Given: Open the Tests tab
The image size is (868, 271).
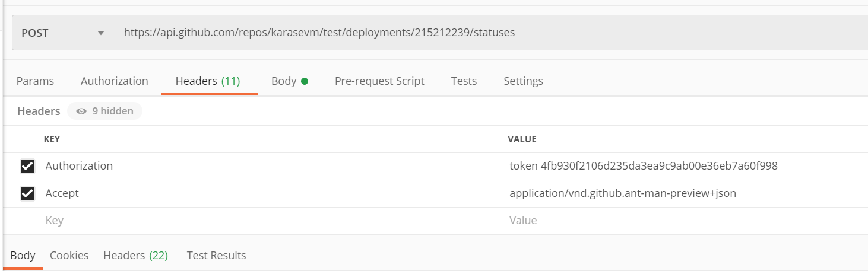Looking at the screenshot, I should pyautogui.click(x=464, y=81).
